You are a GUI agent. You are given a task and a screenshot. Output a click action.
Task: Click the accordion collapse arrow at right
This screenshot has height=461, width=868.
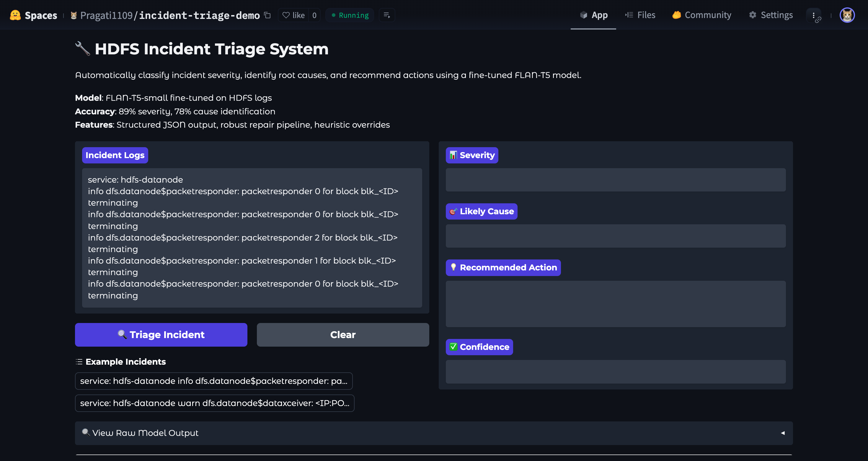pos(782,433)
